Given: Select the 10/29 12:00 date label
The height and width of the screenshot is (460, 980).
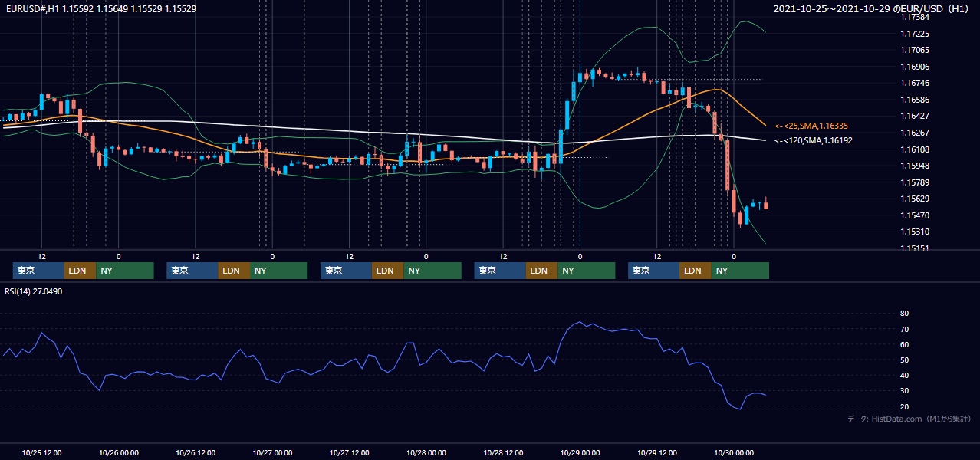Looking at the screenshot, I should [657, 452].
